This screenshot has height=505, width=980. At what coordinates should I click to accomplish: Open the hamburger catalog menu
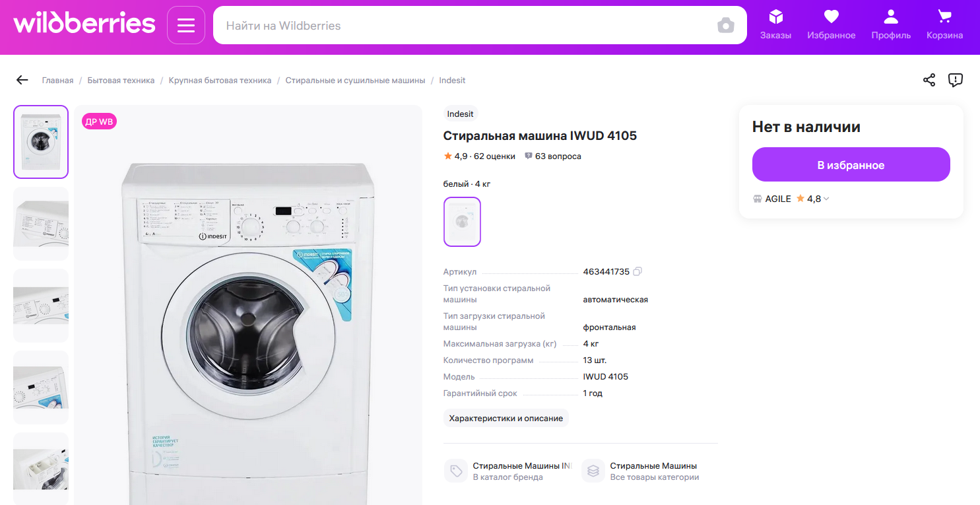(186, 26)
